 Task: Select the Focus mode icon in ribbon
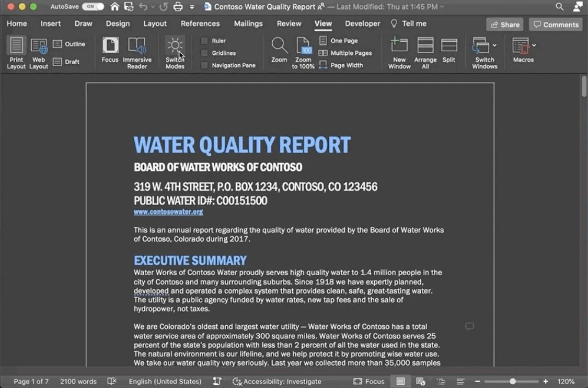point(110,45)
